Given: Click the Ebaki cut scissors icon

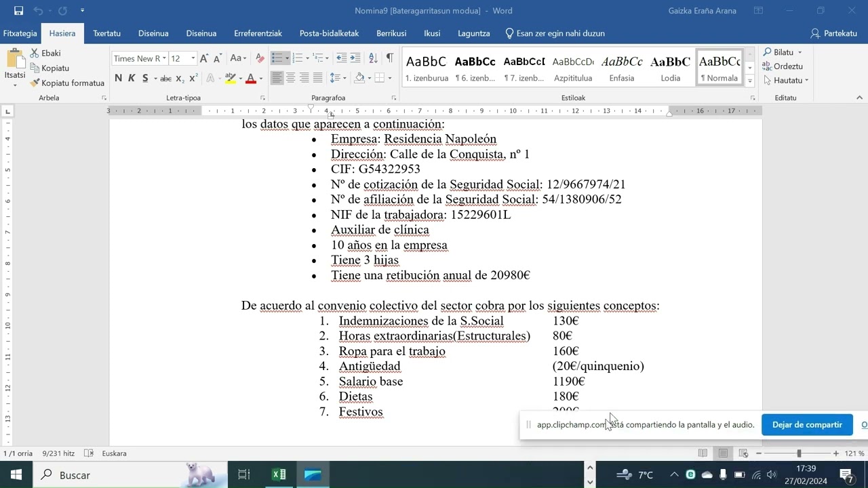Looking at the screenshot, I should (x=35, y=53).
